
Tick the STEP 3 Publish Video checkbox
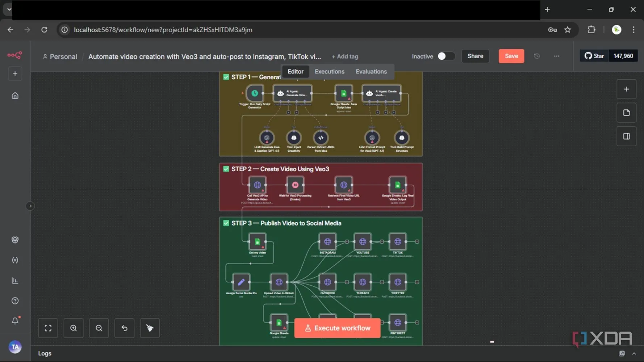click(x=226, y=223)
